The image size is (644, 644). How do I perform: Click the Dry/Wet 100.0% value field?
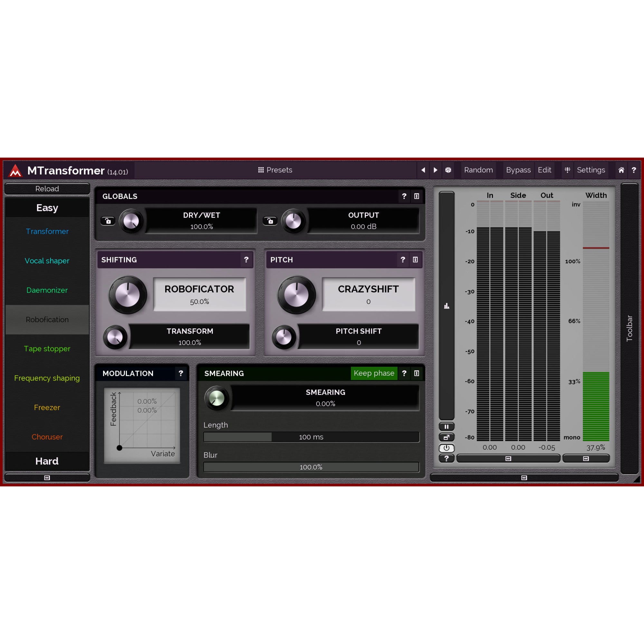tap(201, 221)
